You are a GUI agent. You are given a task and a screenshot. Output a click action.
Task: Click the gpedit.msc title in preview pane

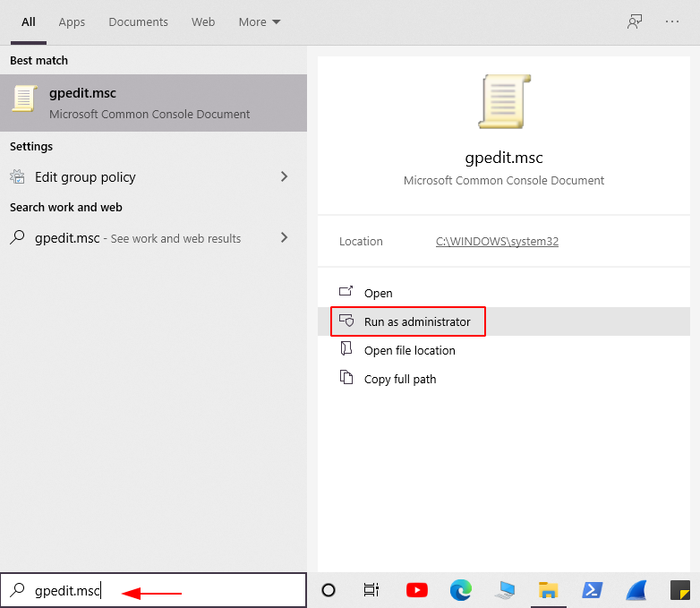point(504,158)
